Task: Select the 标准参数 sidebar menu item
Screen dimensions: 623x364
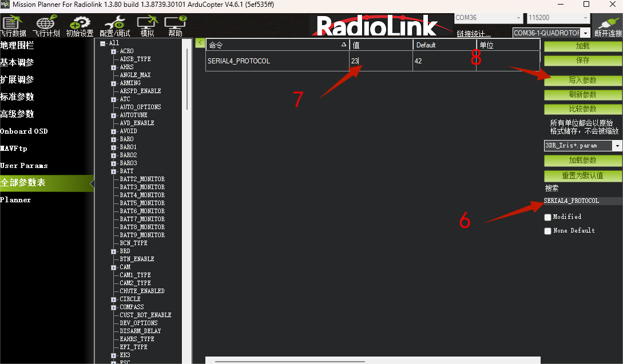Action: click(x=17, y=97)
